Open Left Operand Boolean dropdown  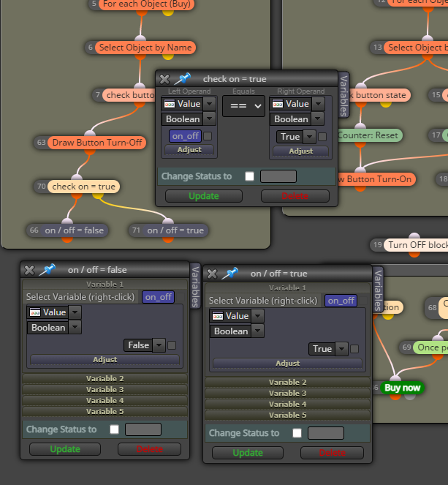click(x=210, y=119)
